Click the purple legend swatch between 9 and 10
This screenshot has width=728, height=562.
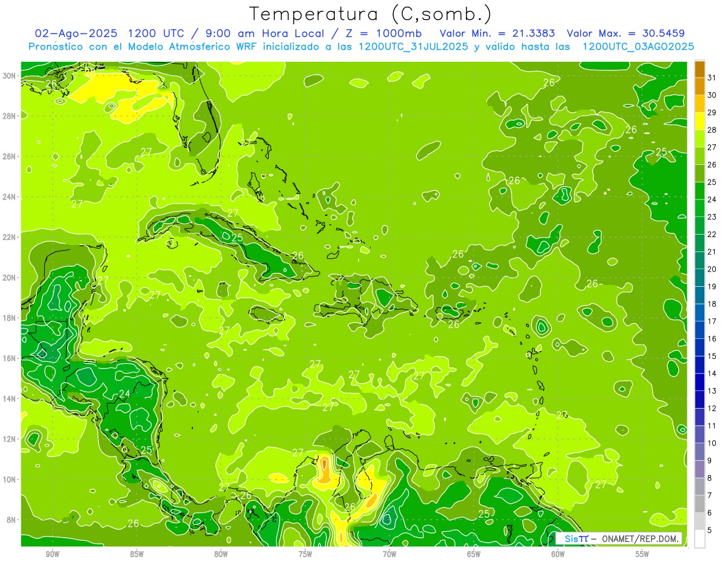coord(699,452)
